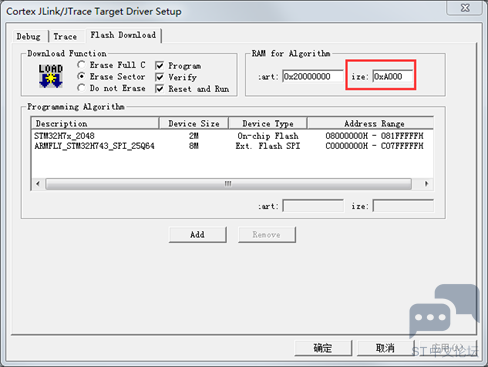This screenshot has height=367, width=488.
Task: Select the ARMFLY_STM32H743_SPI_25Q64 algorithm row
Action: [x=232, y=146]
